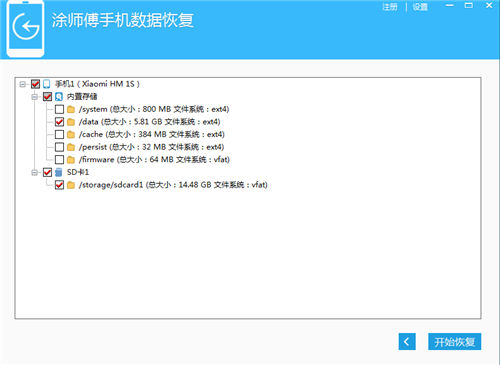Uncheck the /storage/sdcard1 checkbox
The width and height of the screenshot is (500, 365).
pyautogui.click(x=59, y=185)
